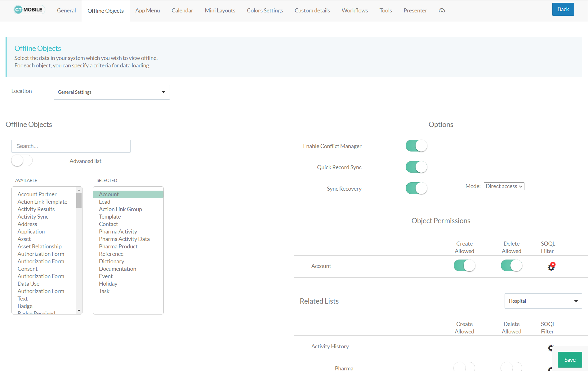Switch to the App Menu tab
588x371 pixels.
tap(147, 11)
